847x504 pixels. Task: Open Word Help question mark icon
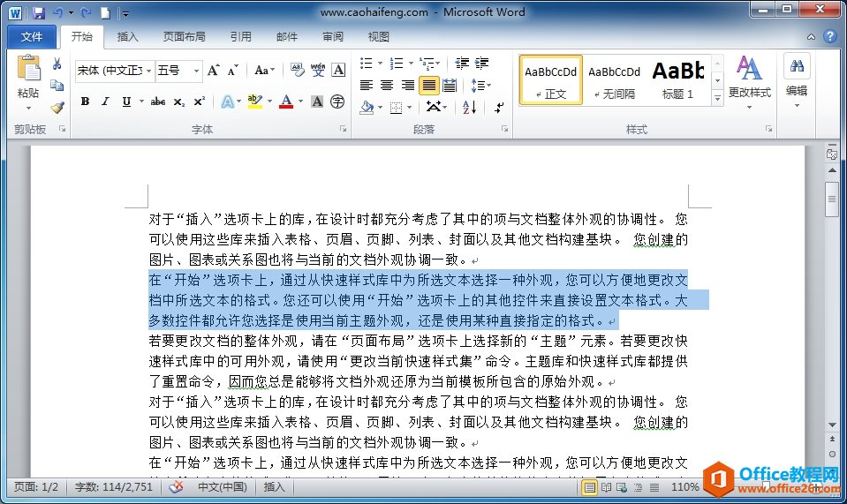coord(829,36)
